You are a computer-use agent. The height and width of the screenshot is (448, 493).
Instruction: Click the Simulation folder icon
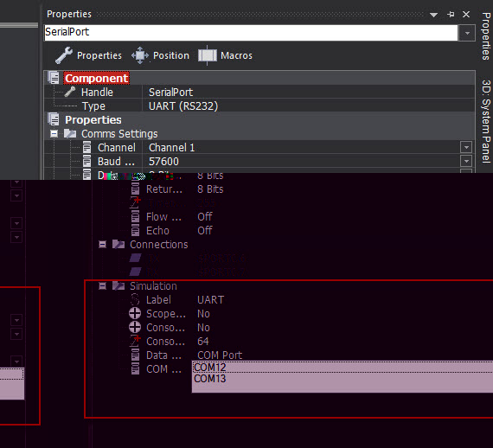(118, 285)
